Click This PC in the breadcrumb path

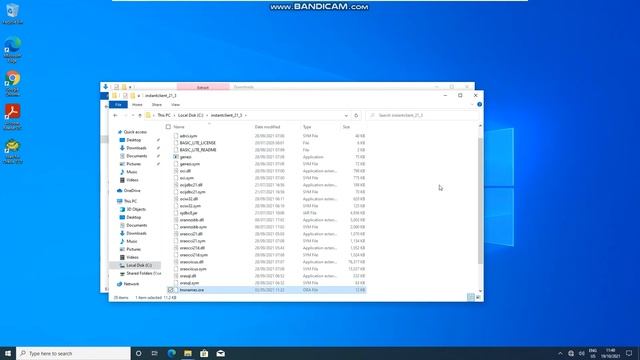[164, 116]
